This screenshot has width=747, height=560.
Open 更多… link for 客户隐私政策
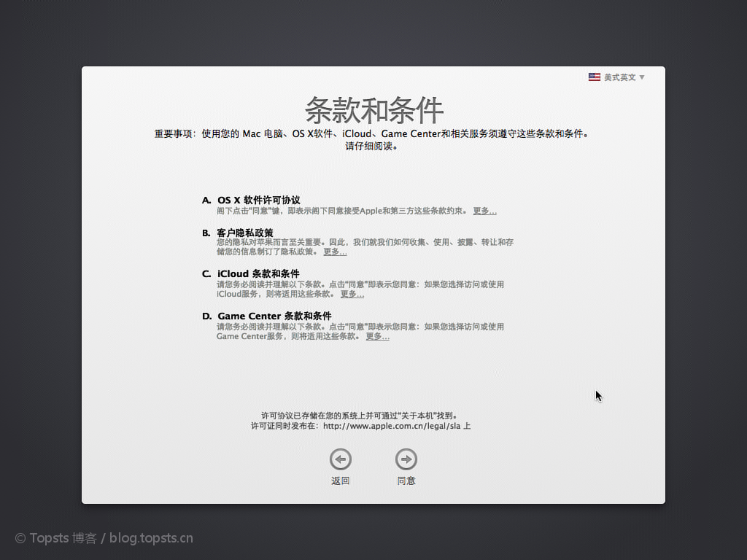(x=335, y=252)
